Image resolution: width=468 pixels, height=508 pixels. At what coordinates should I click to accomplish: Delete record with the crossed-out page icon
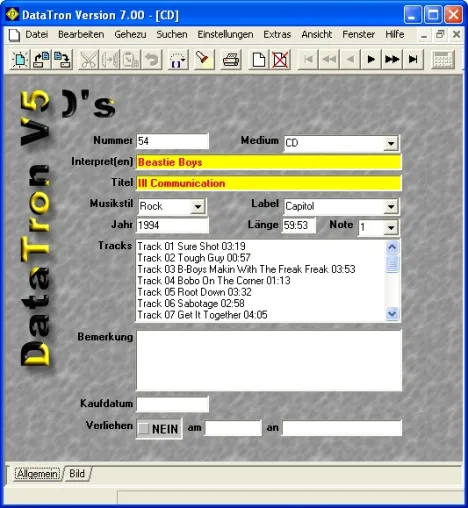280,60
